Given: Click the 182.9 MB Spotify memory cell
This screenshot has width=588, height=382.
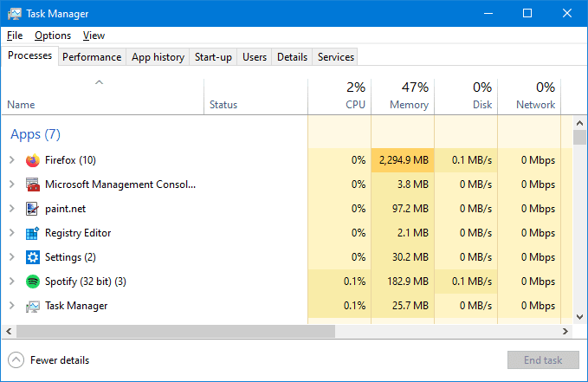Looking at the screenshot, I should click(x=403, y=282).
